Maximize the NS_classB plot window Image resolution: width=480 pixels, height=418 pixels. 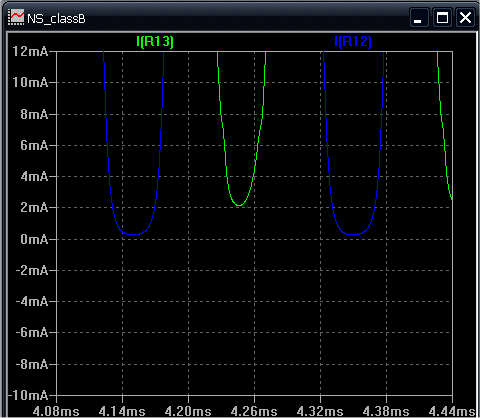pyautogui.click(x=442, y=17)
